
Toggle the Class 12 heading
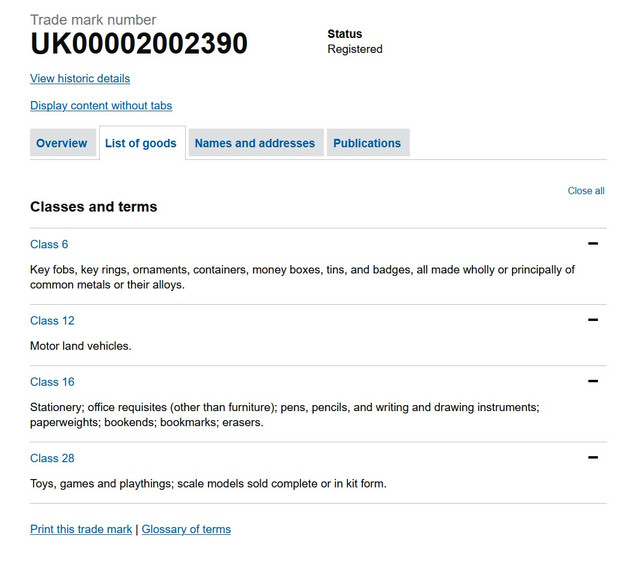(x=52, y=320)
